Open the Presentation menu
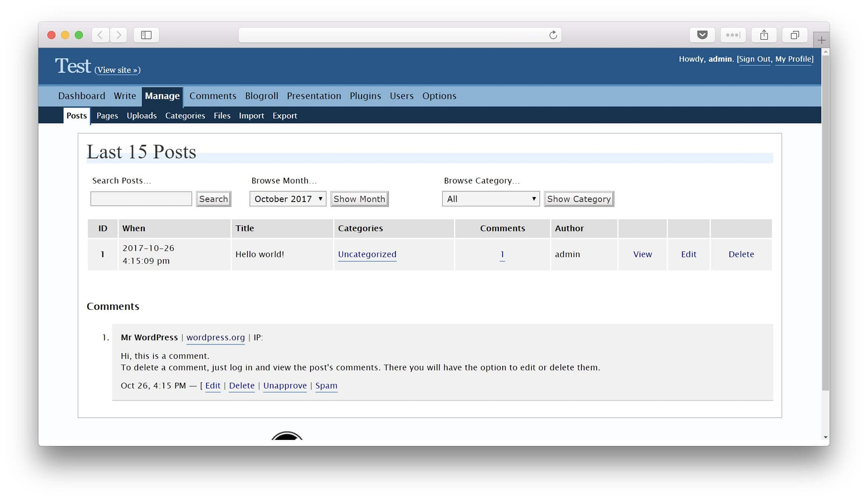The image size is (868, 501). click(314, 96)
